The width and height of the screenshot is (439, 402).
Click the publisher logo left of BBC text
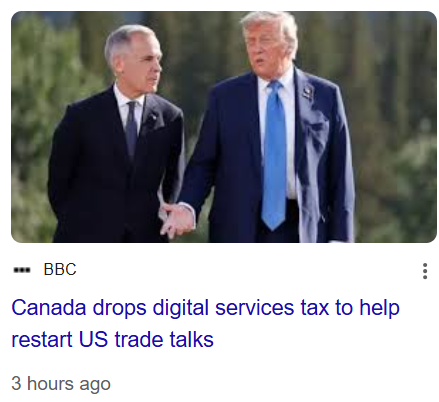[22, 270]
